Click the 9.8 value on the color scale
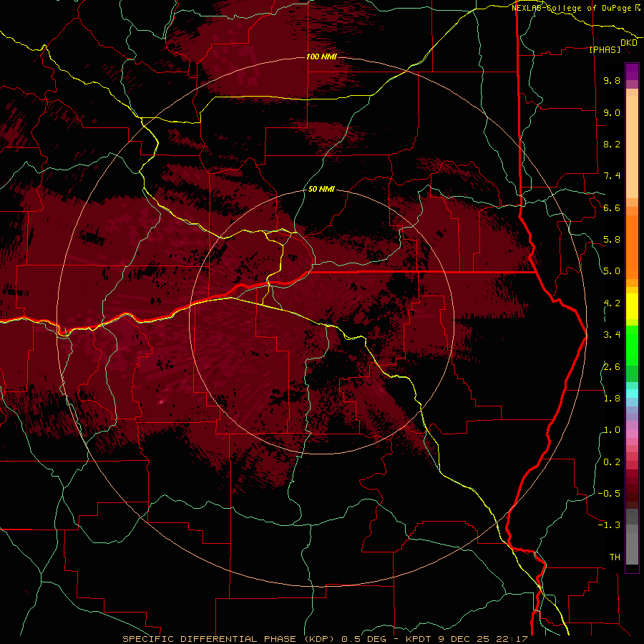 (612, 80)
